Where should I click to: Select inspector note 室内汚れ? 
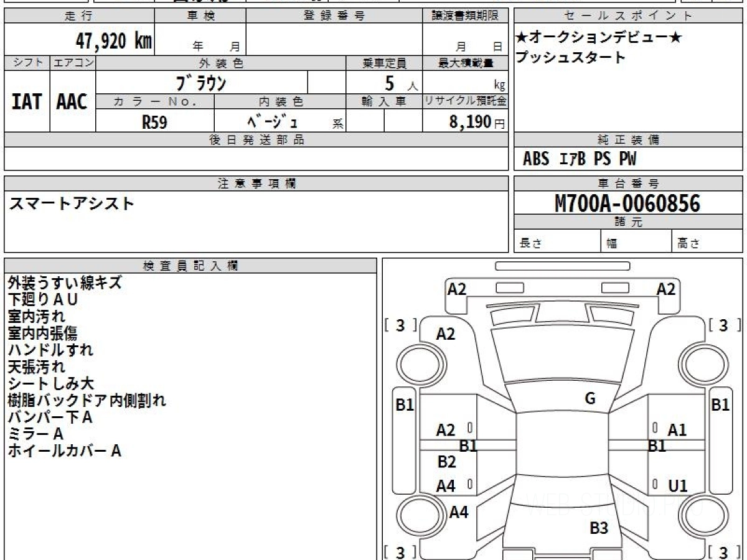coord(36,317)
